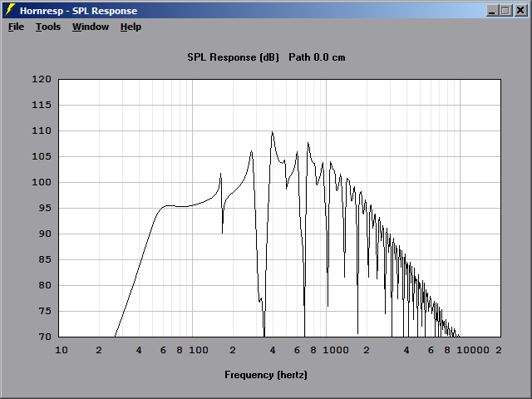Click the 90 value on the dB axis

click(45, 234)
